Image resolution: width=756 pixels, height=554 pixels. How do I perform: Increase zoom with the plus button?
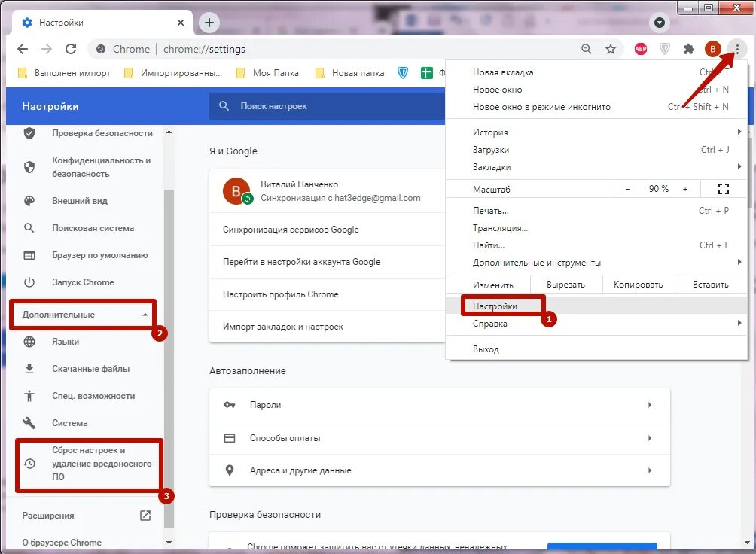click(685, 189)
